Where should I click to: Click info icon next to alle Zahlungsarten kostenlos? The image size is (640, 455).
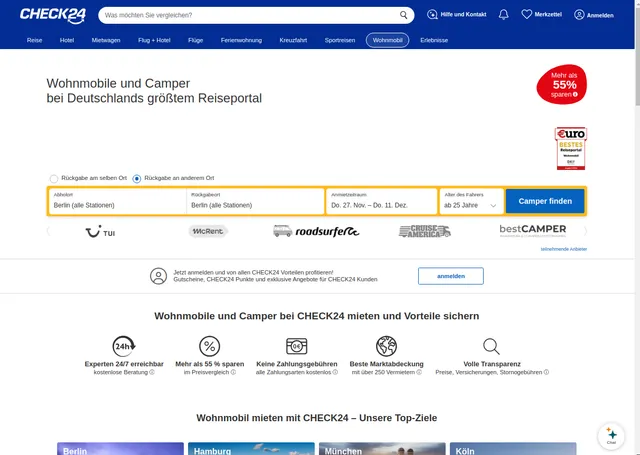pyautogui.click(x=335, y=372)
